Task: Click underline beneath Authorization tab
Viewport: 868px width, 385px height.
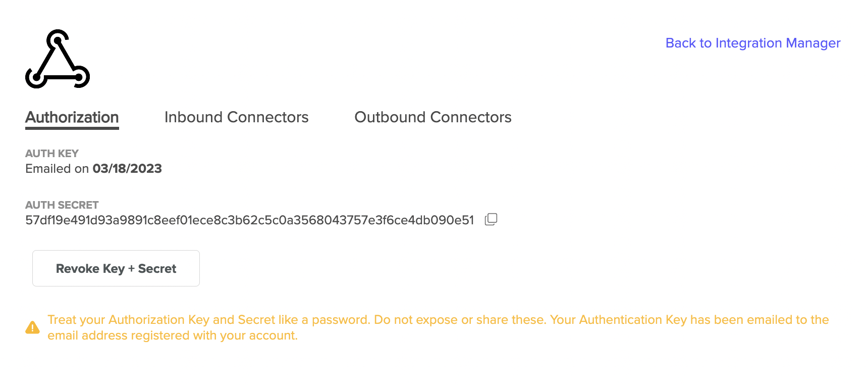Action: click(72, 128)
